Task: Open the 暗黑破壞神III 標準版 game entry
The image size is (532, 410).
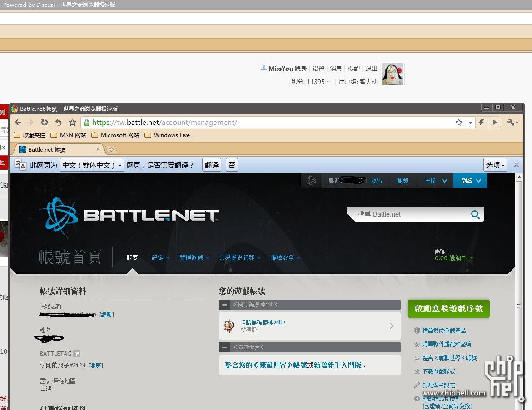Action: [310, 326]
